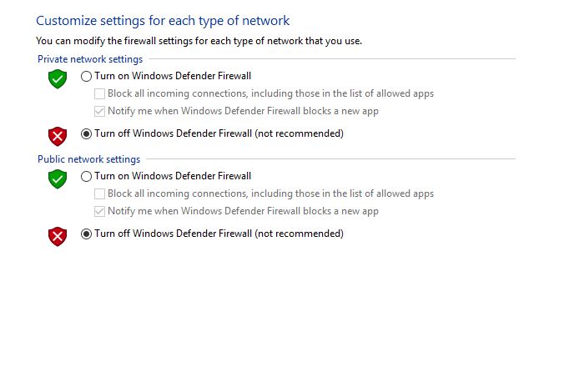Select public 'Turn on Windows Defender Firewall' radio button

point(86,177)
